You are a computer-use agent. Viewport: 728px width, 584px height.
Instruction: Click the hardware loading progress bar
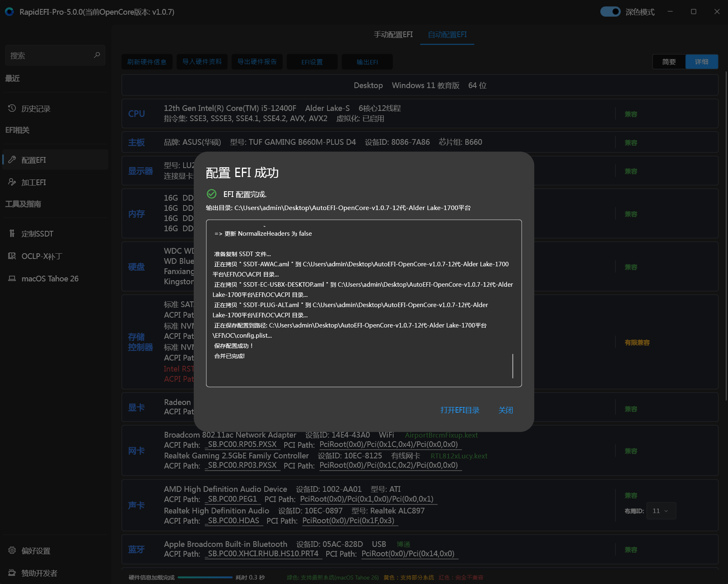(x=205, y=577)
